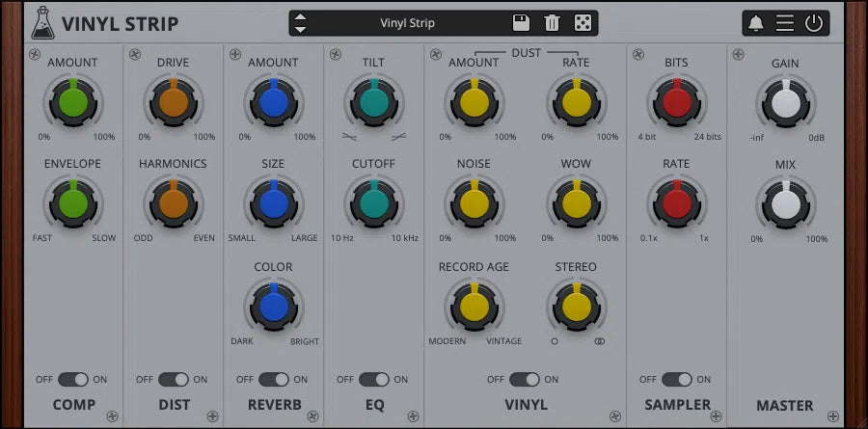Toggle the VINYL section on/off switch
Screen dimensions: 868x429
pyautogui.click(x=525, y=380)
